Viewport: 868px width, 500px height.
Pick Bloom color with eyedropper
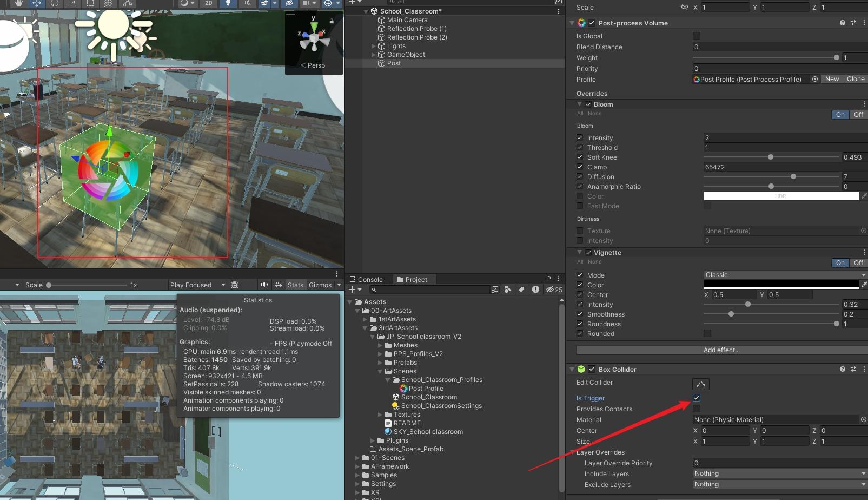click(x=864, y=196)
